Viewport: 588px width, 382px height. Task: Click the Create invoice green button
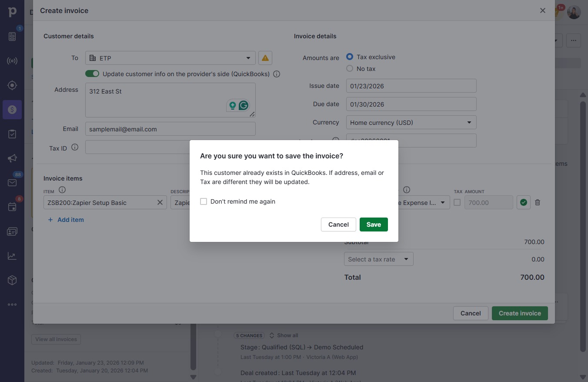[520, 313]
